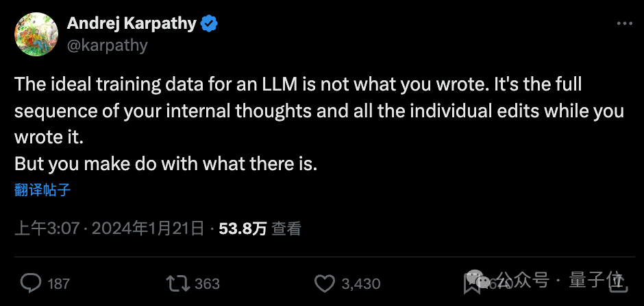Click the blue verified badge

click(x=209, y=24)
